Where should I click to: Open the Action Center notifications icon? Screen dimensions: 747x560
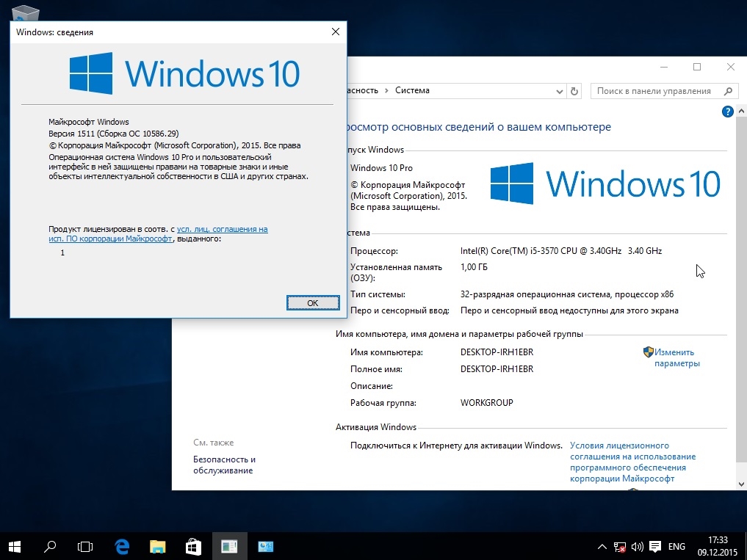point(655,547)
